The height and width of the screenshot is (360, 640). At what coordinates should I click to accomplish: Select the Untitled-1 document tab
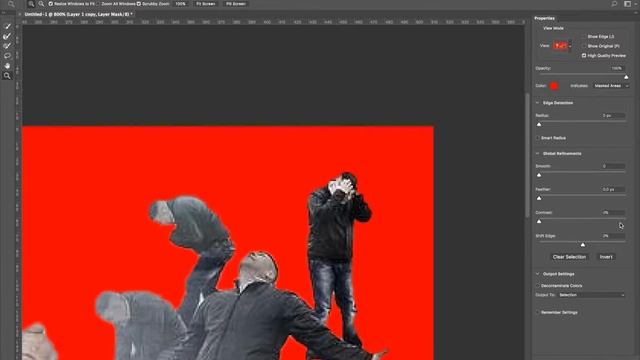coord(78,14)
